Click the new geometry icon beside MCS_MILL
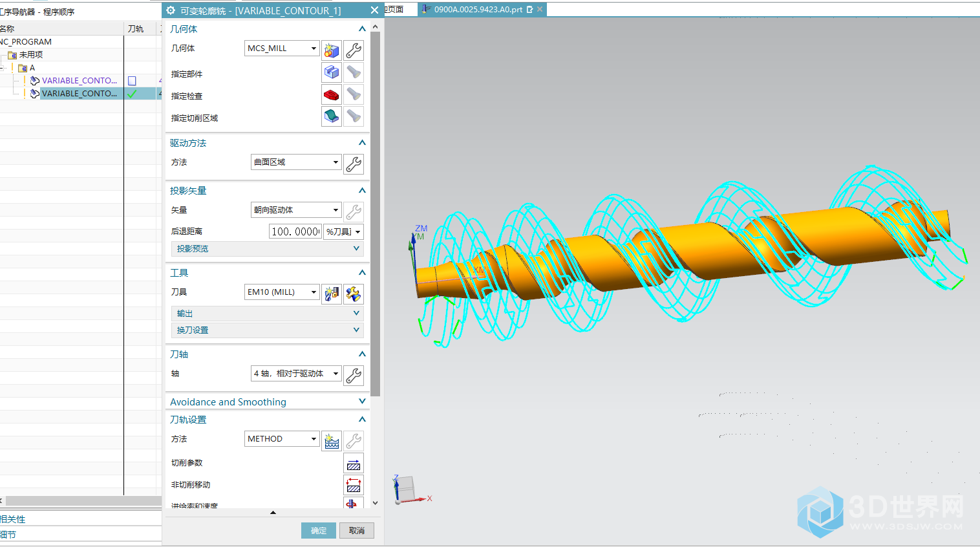The width and height of the screenshot is (980, 547). [x=332, y=50]
